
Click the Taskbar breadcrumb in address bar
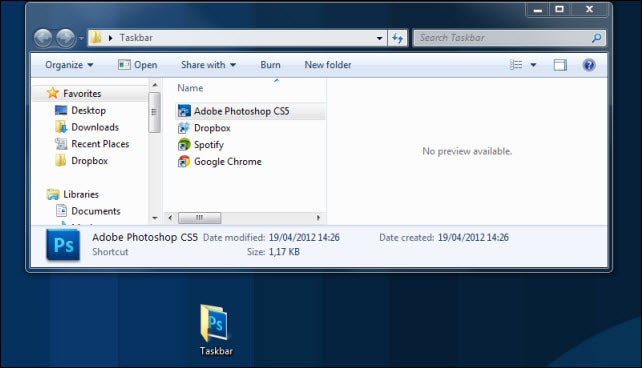pyautogui.click(x=136, y=38)
